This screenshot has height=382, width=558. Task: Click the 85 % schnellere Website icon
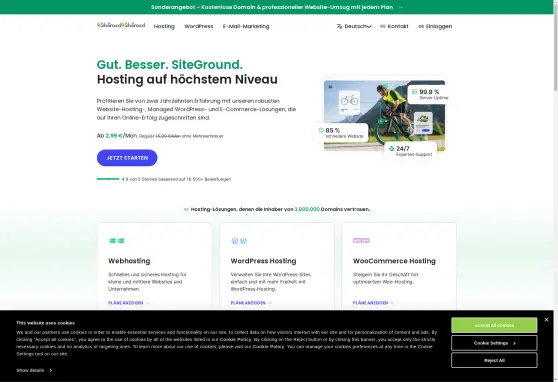point(321,130)
